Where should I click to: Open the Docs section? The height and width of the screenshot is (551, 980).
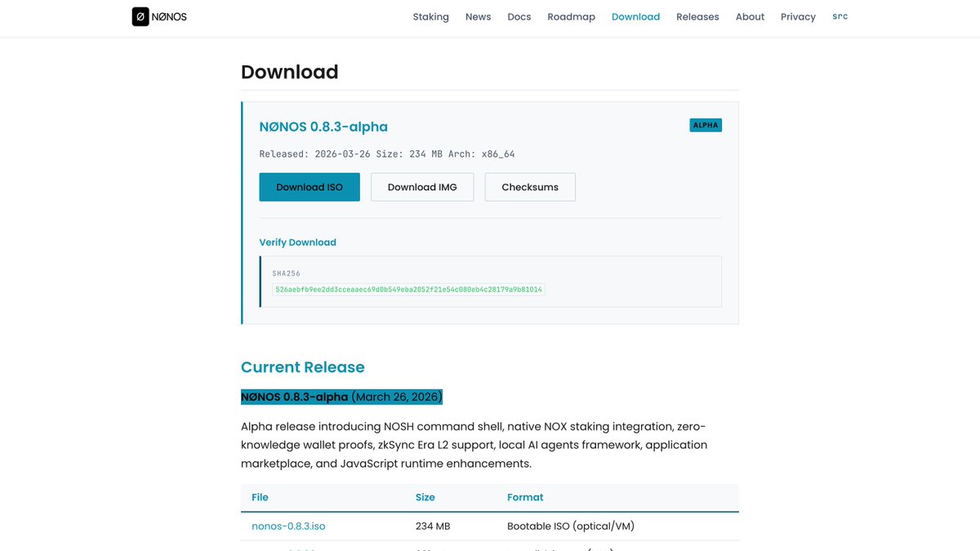click(x=519, y=16)
